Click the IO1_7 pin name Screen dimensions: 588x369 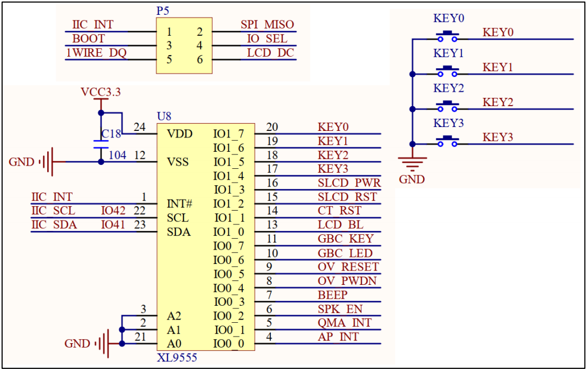(229, 134)
